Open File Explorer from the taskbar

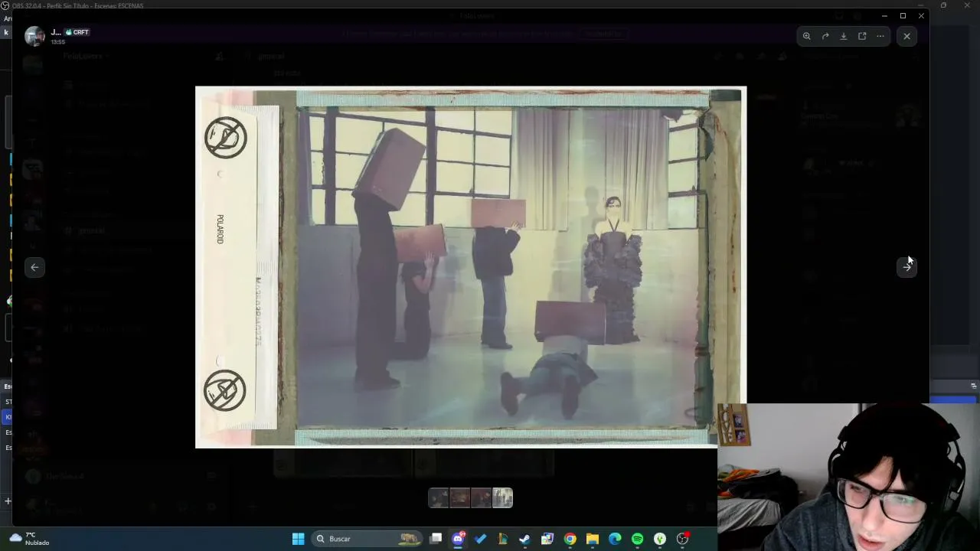coord(593,539)
